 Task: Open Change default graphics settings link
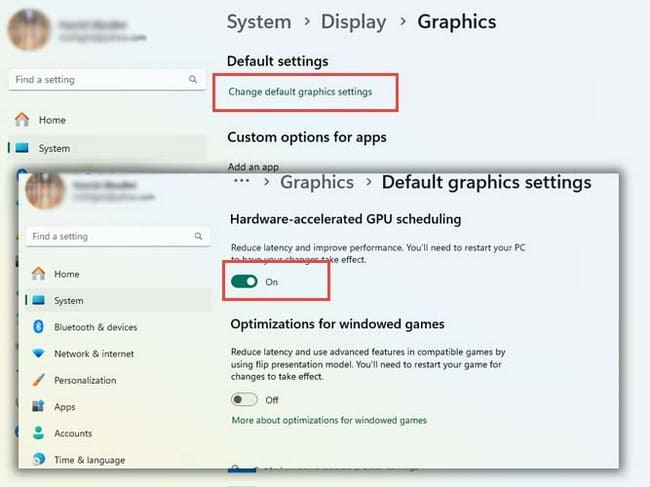pos(300,92)
